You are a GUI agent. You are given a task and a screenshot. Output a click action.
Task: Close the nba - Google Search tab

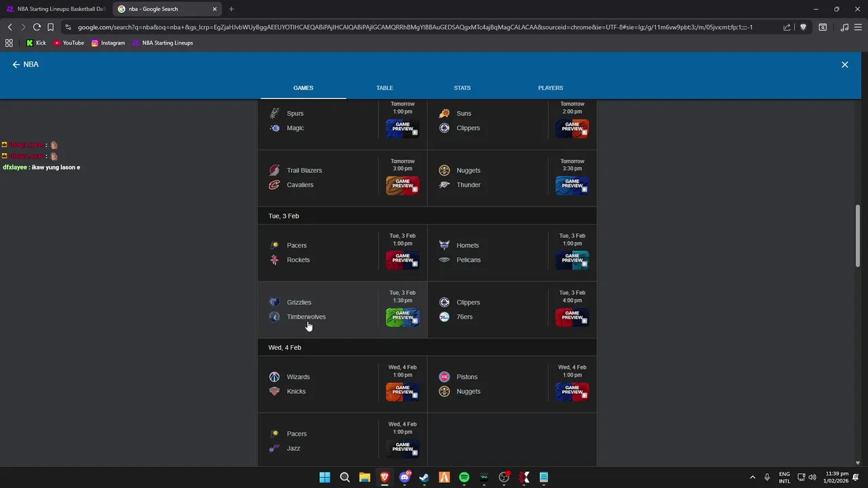[x=215, y=9]
